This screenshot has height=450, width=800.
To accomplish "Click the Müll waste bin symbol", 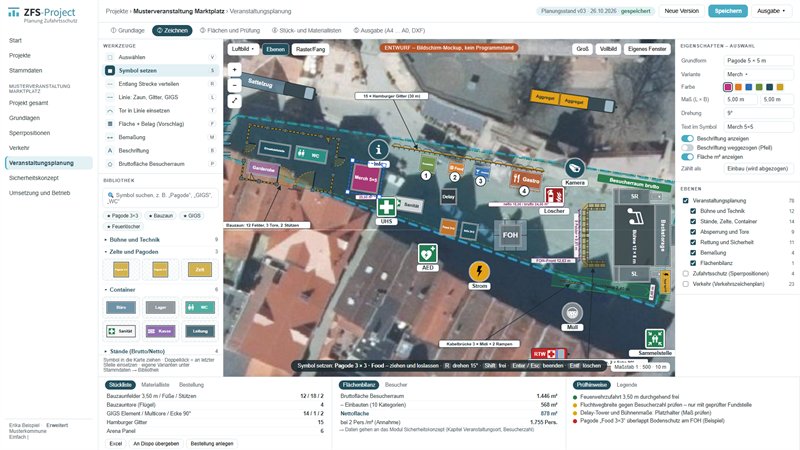I will (x=572, y=313).
